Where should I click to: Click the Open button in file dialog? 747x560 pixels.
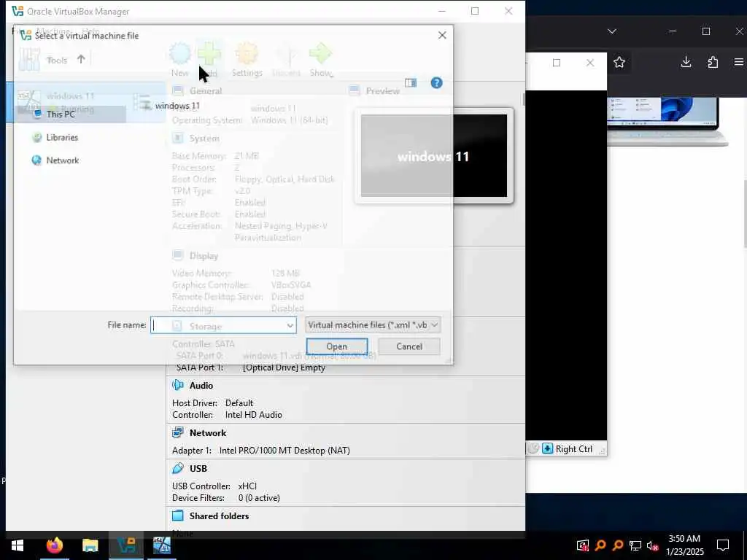(x=337, y=346)
